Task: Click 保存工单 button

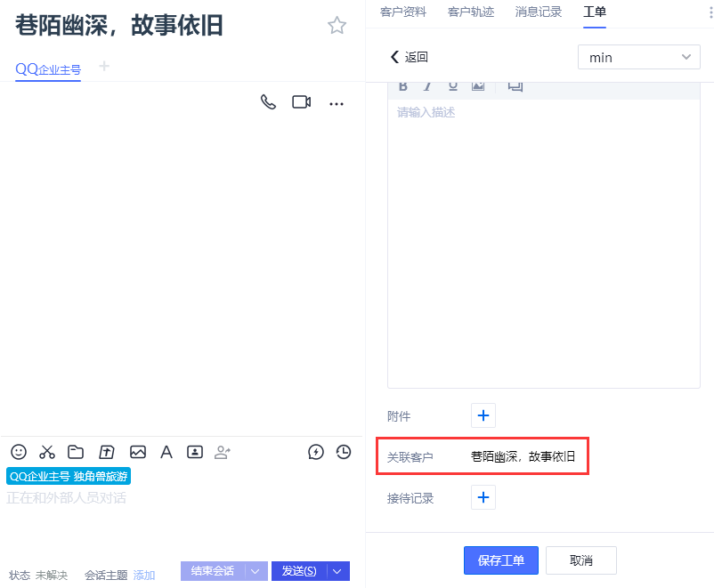Action: point(501,560)
